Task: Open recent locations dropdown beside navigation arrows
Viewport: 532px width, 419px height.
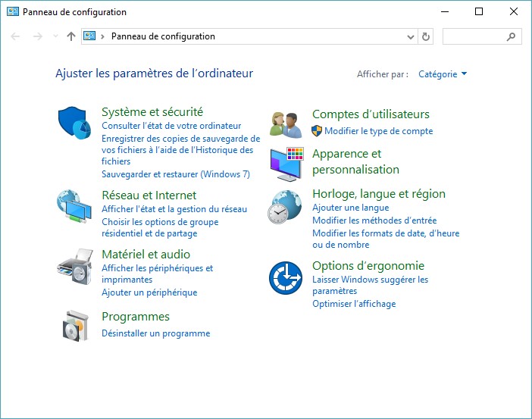Action: (55, 36)
